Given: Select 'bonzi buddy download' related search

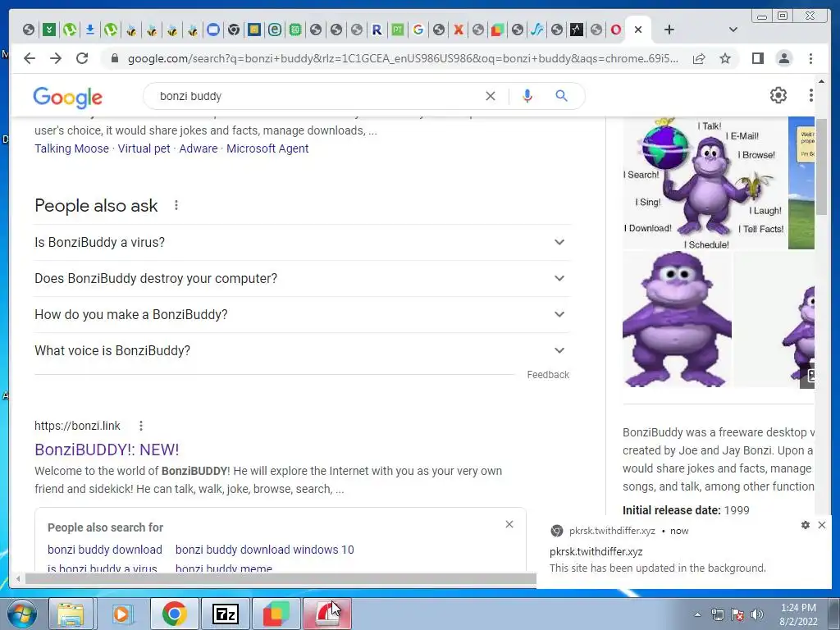Looking at the screenshot, I should point(104,550).
